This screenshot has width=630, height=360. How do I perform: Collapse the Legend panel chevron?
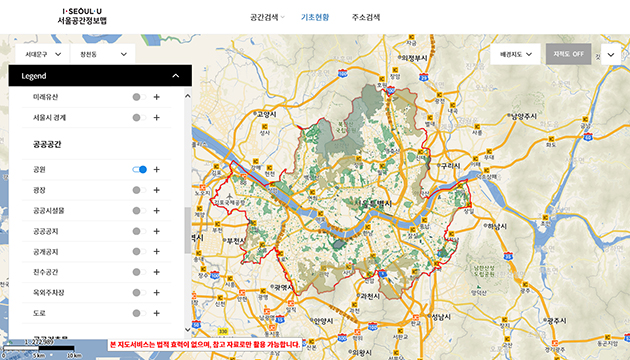176,76
